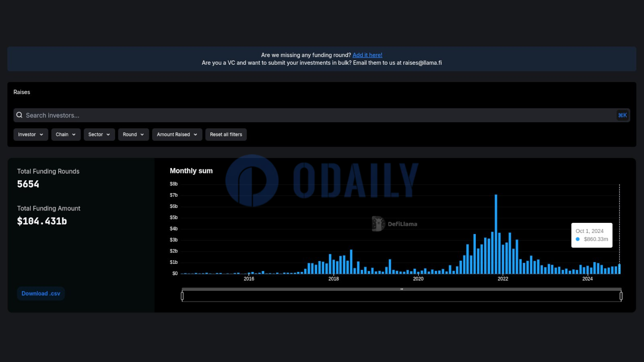Image resolution: width=644 pixels, height=362 pixels.
Task: Open the Round filter dropdown
Action: (133, 135)
